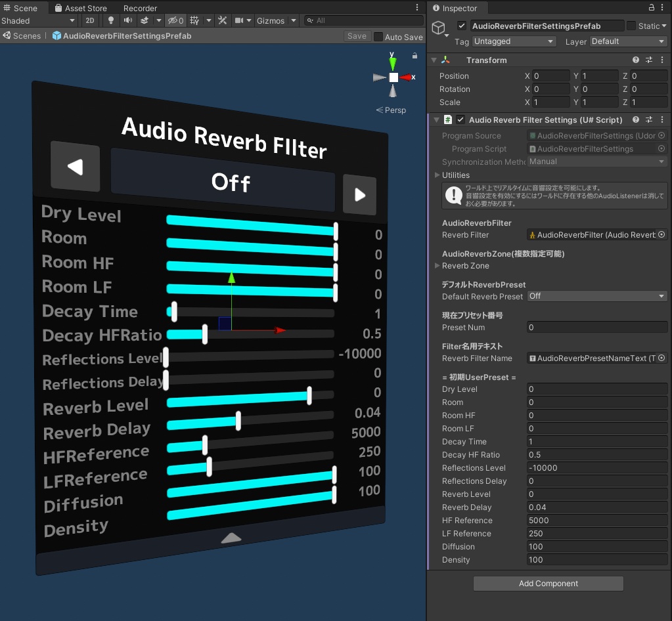Toggle scene lighting in the Scene toolbar

tap(112, 20)
